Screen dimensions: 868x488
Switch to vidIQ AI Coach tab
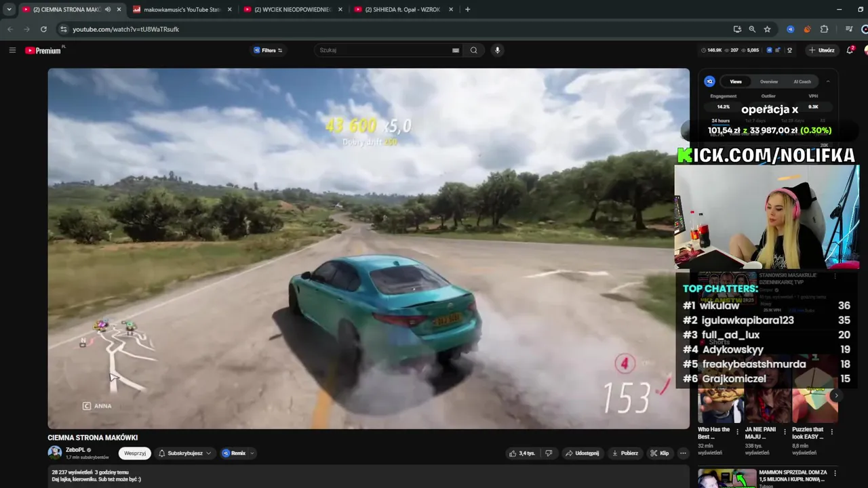[802, 81]
